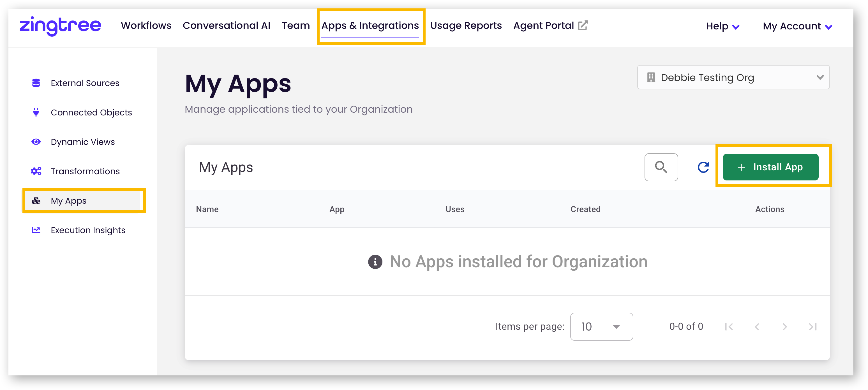This screenshot has height=390, width=868.
Task: Open External Sources via database icon
Action: [x=36, y=83]
